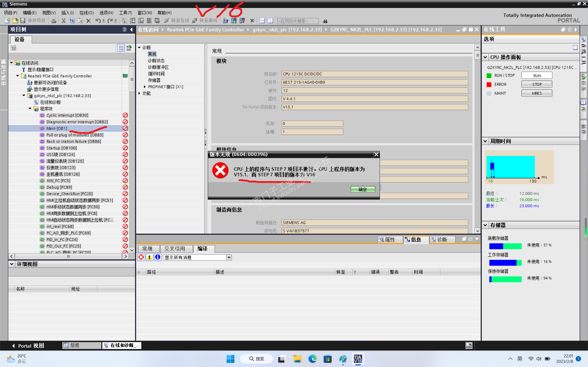The image size is (588, 367).
Task: Open Microsoft Edge from taskbar
Action: click(x=312, y=359)
